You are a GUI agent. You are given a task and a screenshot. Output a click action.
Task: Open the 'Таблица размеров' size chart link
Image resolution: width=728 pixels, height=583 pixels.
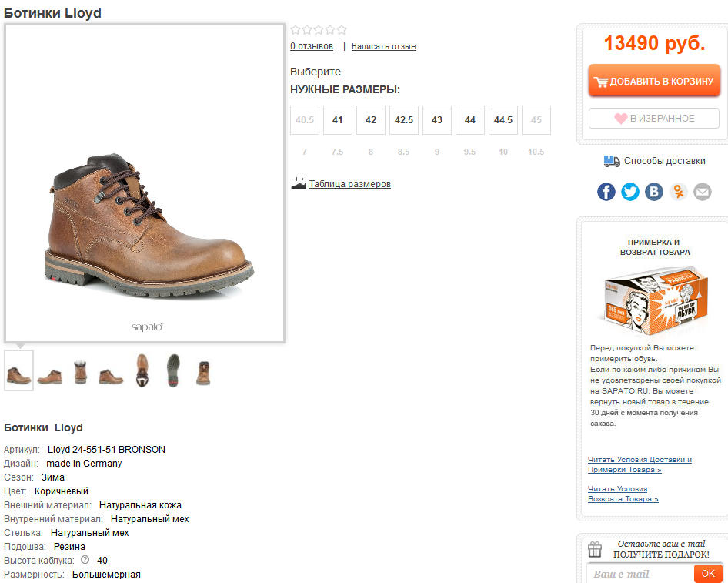(350, 184)
